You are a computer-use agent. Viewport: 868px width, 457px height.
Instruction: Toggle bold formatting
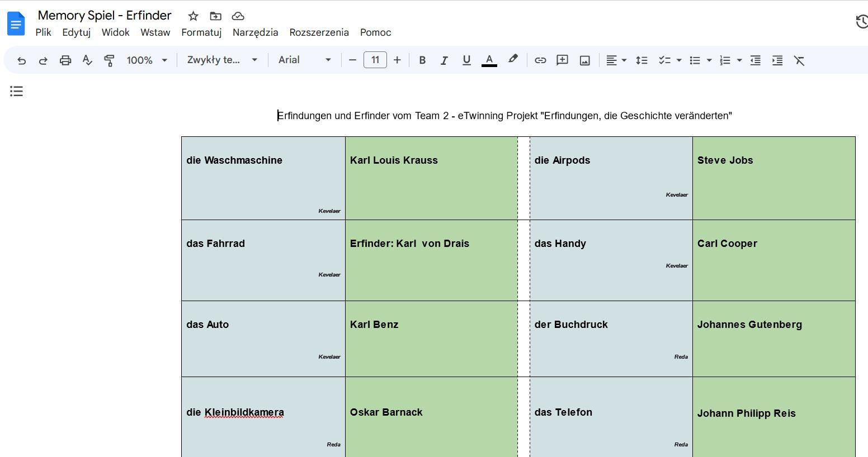[x=422, y=60]
